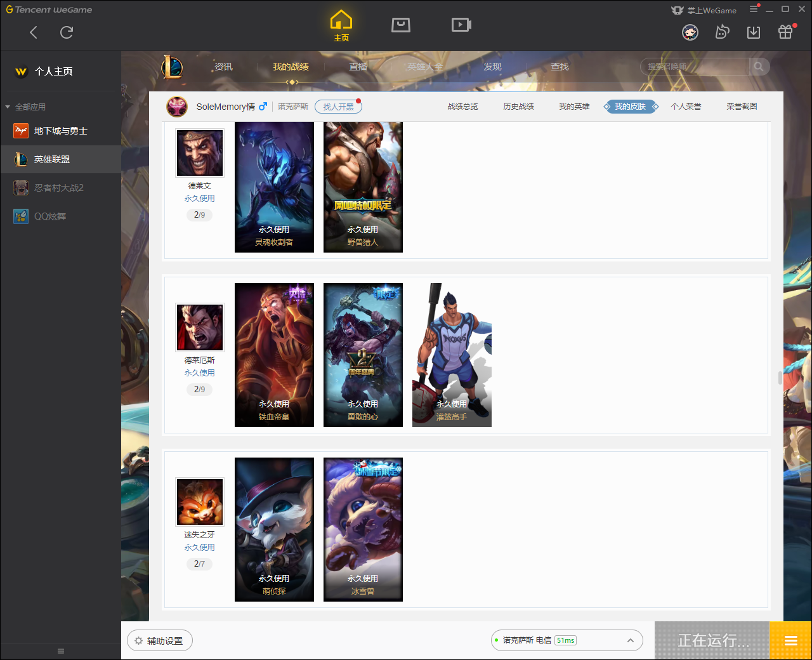This screenshot has height=660, width=812.
Task: Click the SoleMemory profile avatar
Action: coord(177,107)
